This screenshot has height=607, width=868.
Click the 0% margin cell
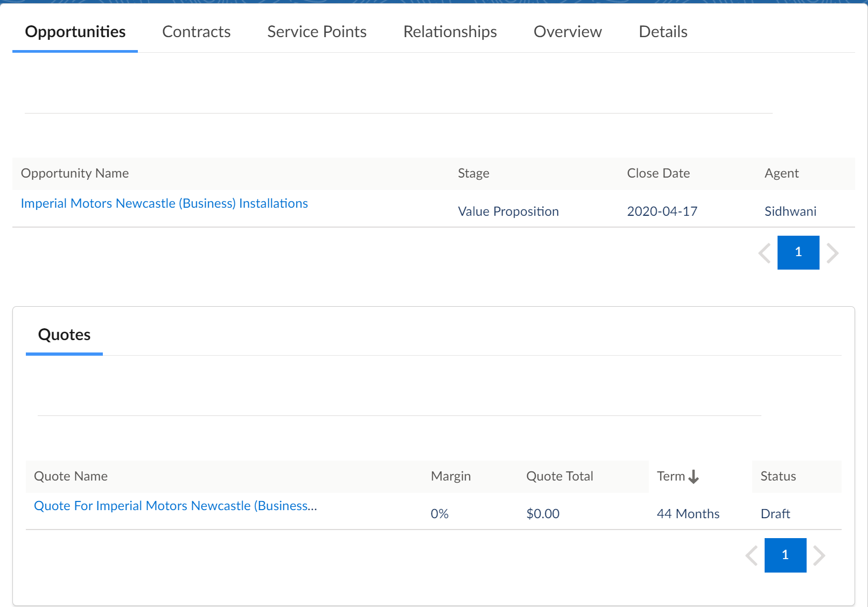point(439,514)
